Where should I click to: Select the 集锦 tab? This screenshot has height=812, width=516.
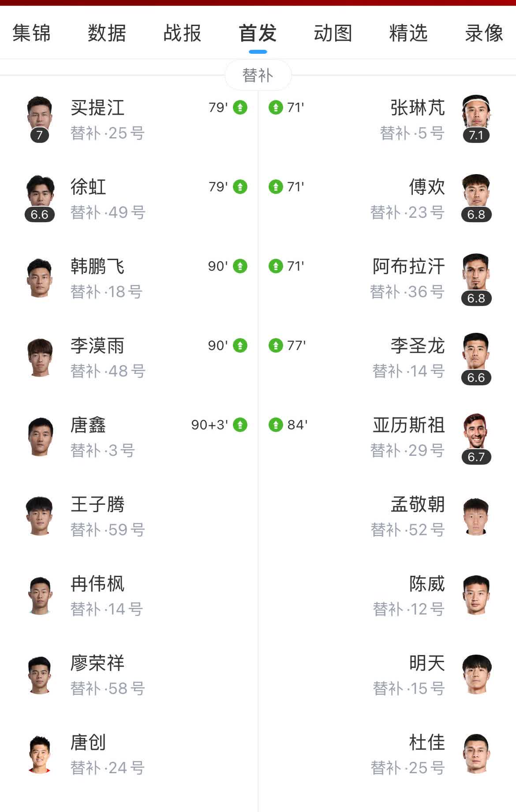click(x=31, y=34)
